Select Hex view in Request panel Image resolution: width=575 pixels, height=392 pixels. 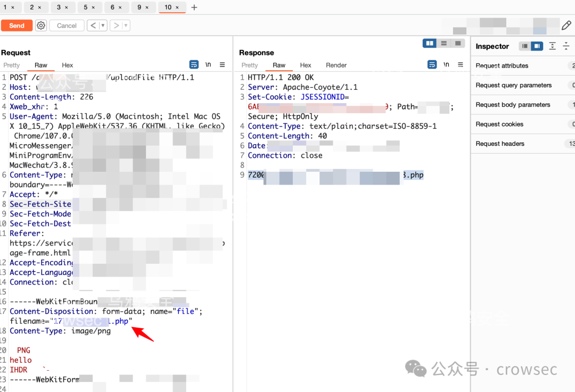[x=68, y=65]
